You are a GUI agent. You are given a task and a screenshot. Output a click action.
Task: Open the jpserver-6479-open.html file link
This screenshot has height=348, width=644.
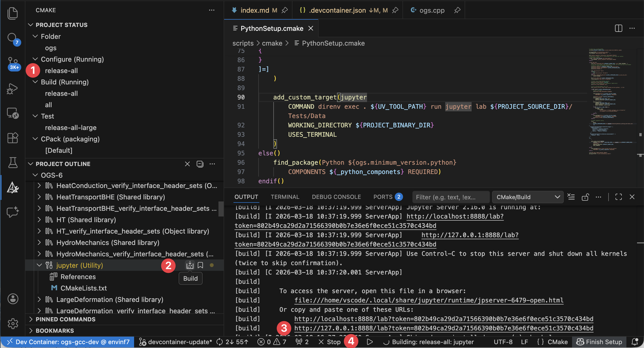(429, 300)
